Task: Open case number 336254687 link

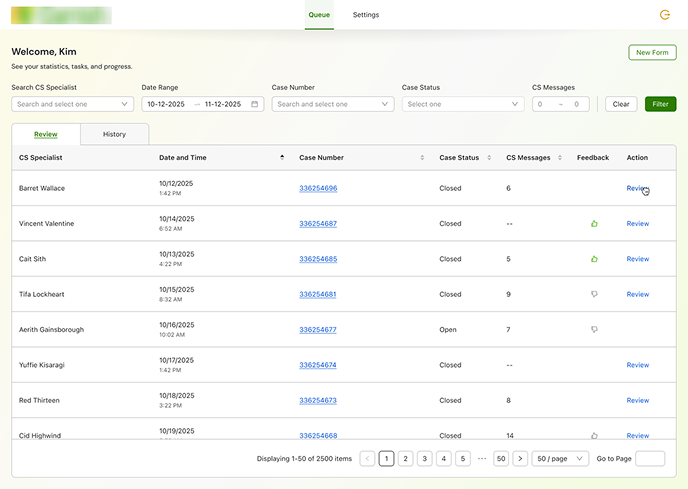Action: pyautogui.click(x=318, y=223)
